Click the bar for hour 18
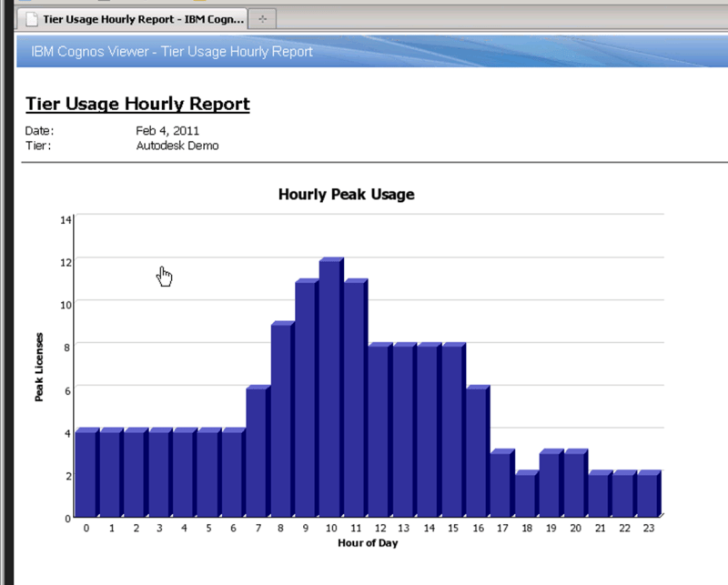 pos(526,494)
